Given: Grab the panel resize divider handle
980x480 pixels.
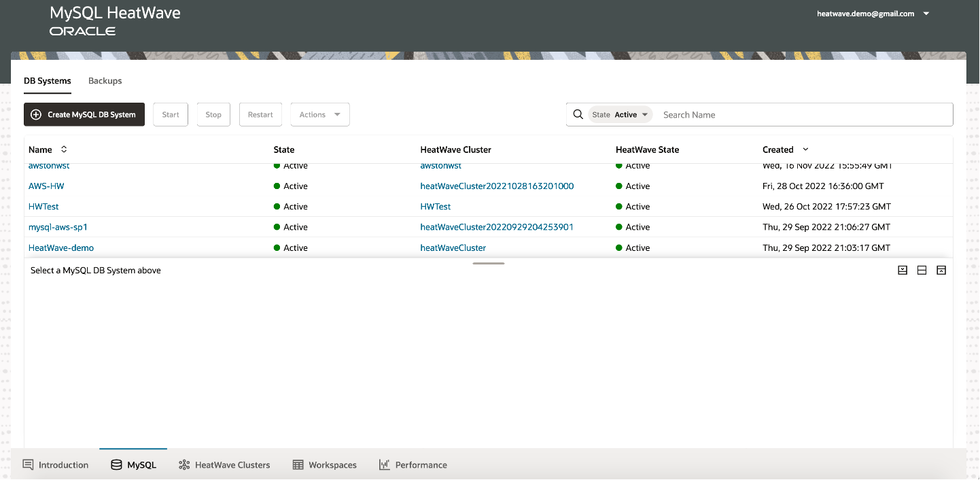Looking at the screenshot, I should coord(489,263).
